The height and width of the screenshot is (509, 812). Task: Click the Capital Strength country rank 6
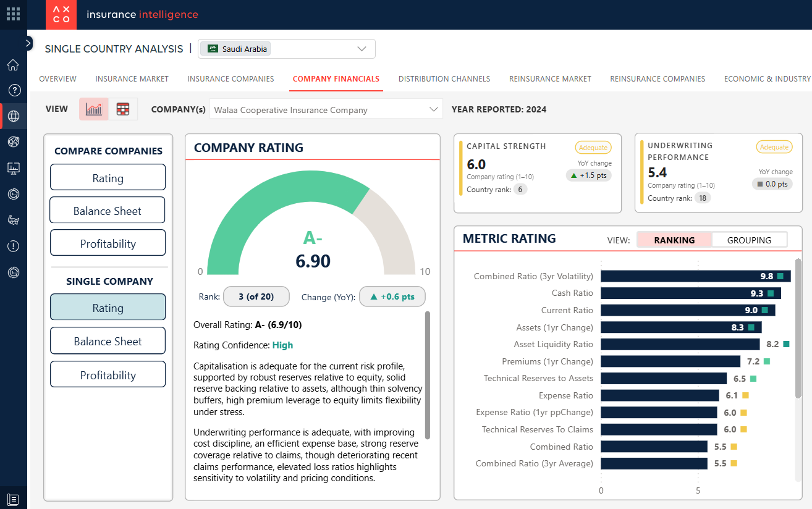click(520, 190)
